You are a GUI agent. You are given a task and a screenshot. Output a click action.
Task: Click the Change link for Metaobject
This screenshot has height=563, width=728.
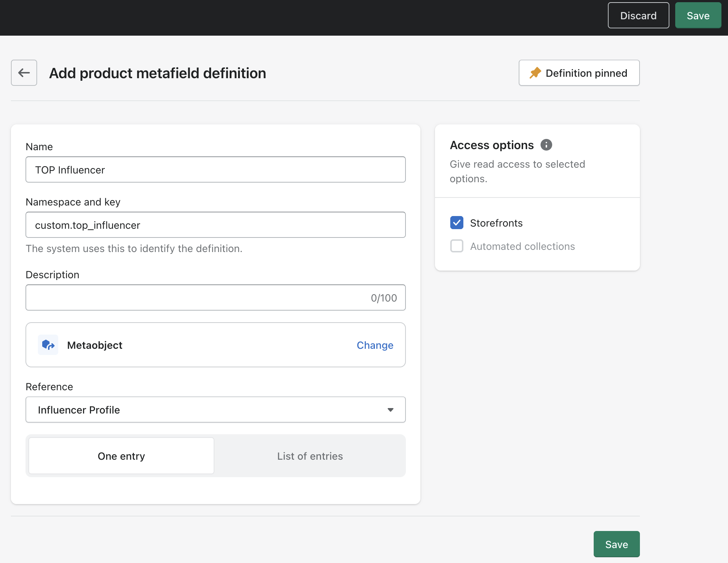[375, 345]
